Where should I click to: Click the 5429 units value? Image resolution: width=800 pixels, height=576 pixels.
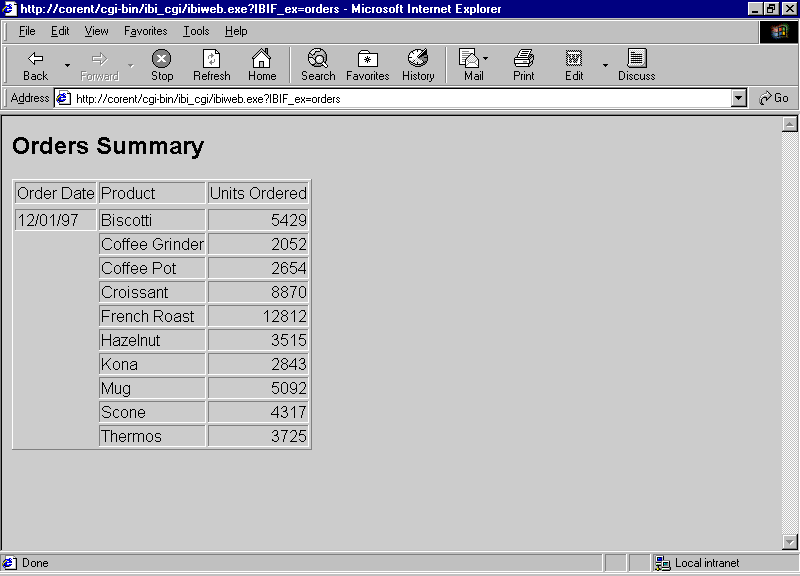pos(289,220)
